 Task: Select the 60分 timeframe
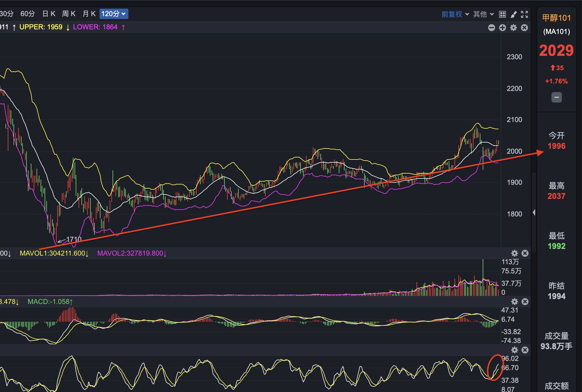(28, 14)
